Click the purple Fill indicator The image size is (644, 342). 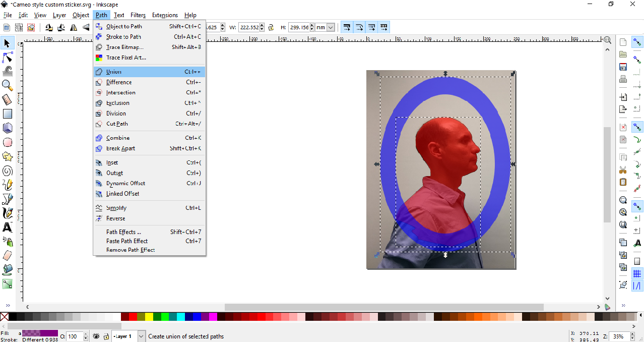click(x=40, y=333)
